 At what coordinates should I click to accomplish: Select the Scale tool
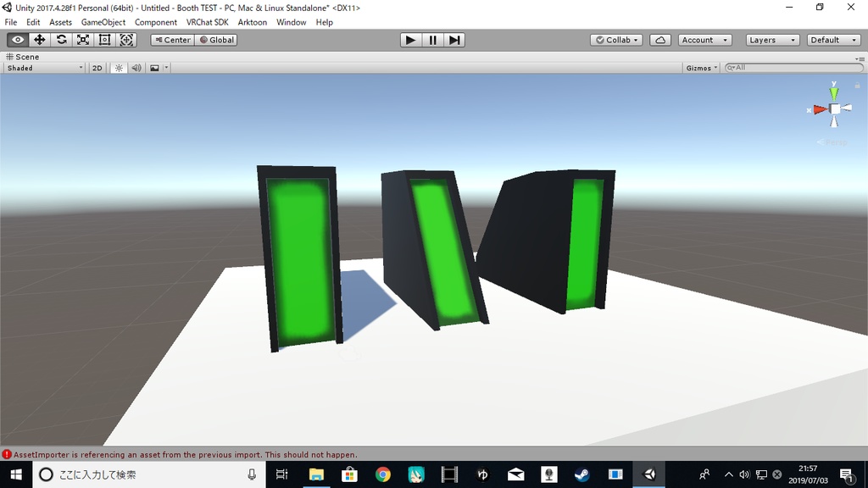pyautogui.click(x=83, y=40)
